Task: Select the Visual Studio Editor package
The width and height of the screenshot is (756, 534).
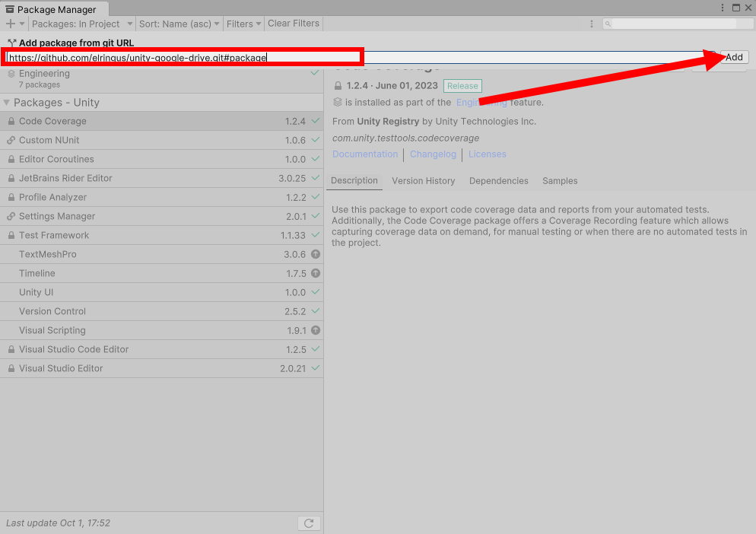Action: (161, 368)
